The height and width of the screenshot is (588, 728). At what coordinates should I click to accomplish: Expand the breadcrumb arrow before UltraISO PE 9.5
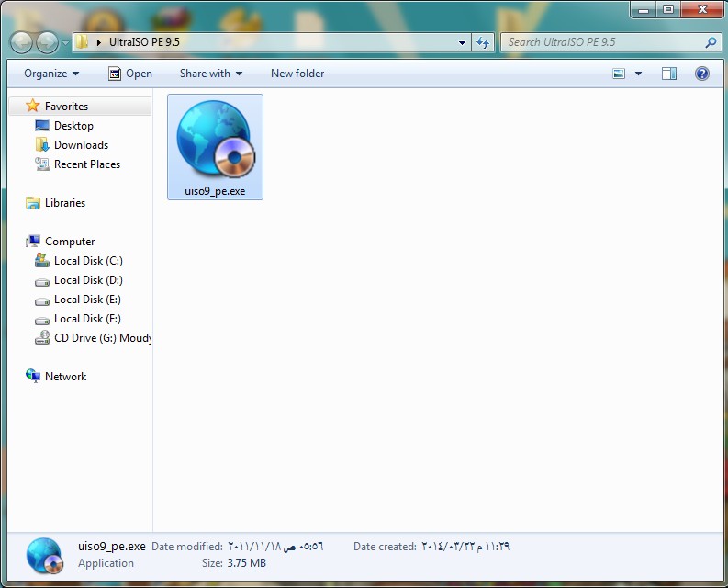(99, 42)
